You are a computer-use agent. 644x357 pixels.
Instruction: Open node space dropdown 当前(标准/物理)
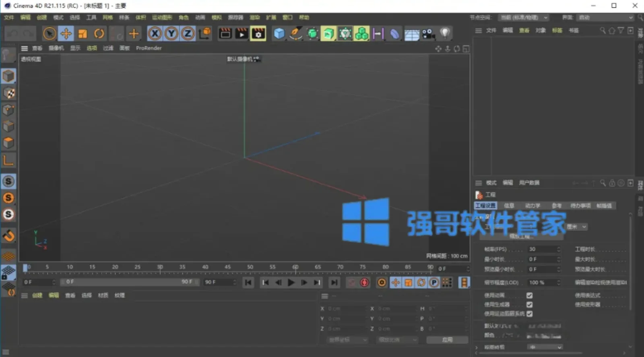(524, 17)
